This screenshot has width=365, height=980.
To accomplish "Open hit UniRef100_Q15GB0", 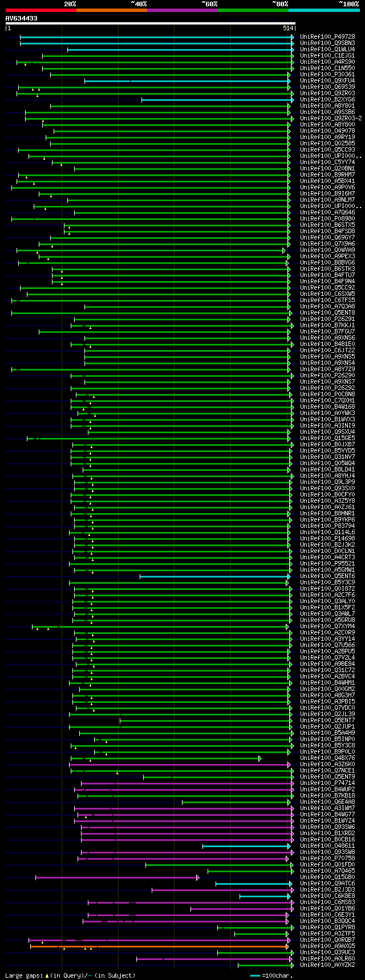I will [327, 877].
